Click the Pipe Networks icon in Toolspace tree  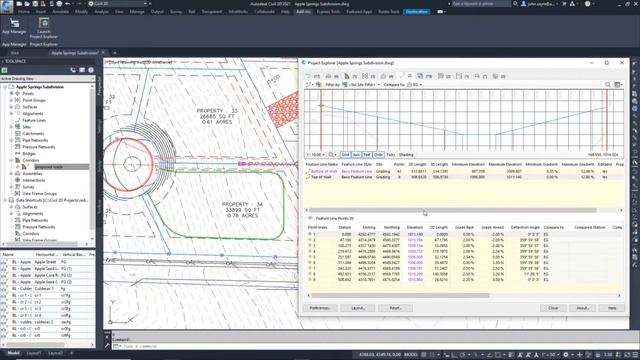(x=18, y=140)
